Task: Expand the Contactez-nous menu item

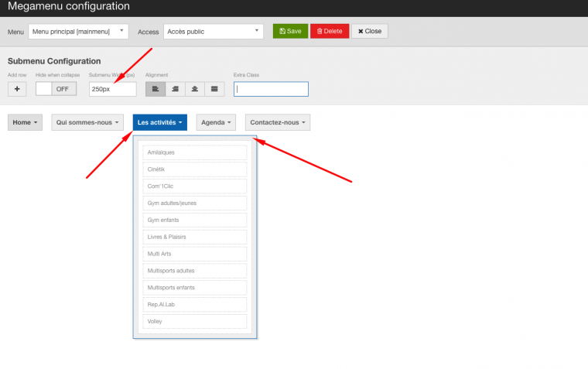Action: tap(278, 122)
